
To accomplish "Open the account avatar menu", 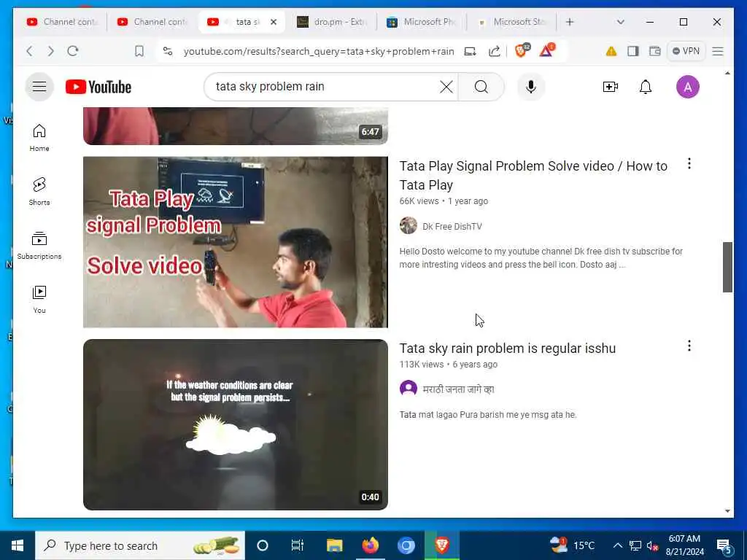I will tap(687, 87).
